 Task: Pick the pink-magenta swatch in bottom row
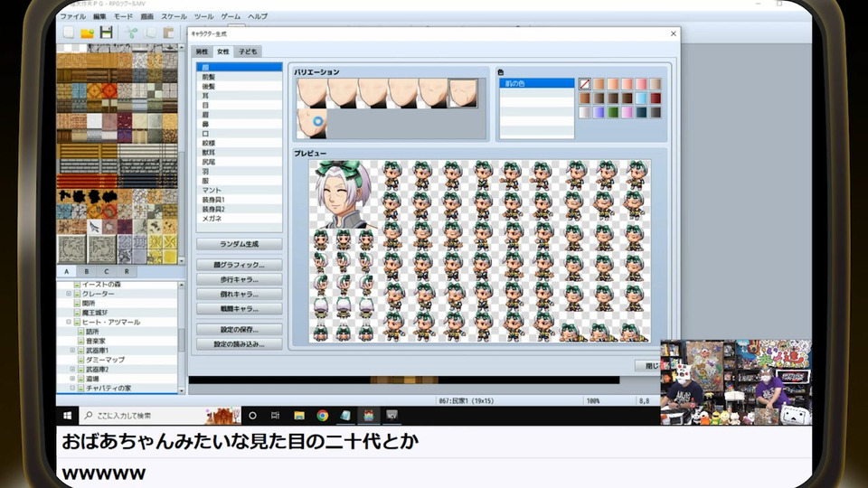[627, 112]
